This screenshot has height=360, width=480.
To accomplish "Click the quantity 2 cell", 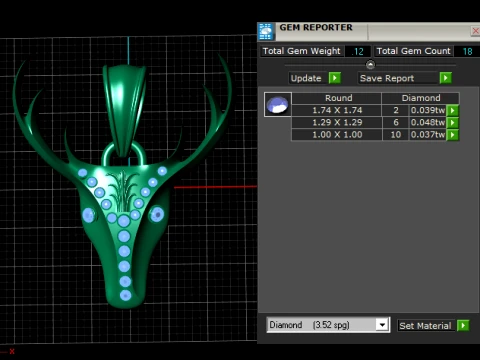I will (x=396, y=110).
